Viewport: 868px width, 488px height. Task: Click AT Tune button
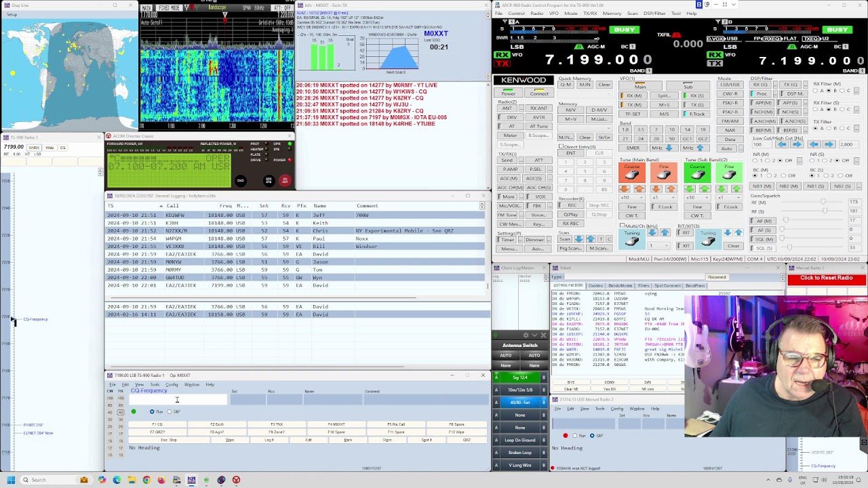coord(539,126)
